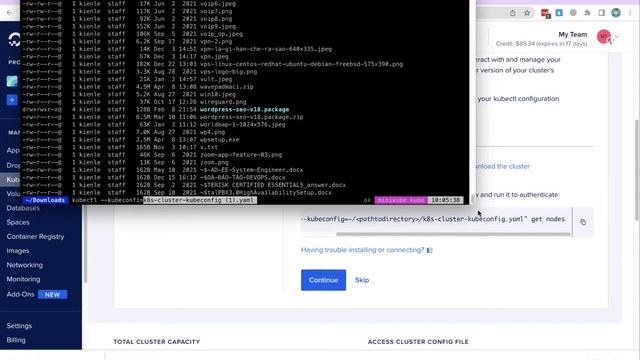Bookmark this page with the star icon
Image resolution: width=640 pixels, height=360 pixels.
point(527,13)
